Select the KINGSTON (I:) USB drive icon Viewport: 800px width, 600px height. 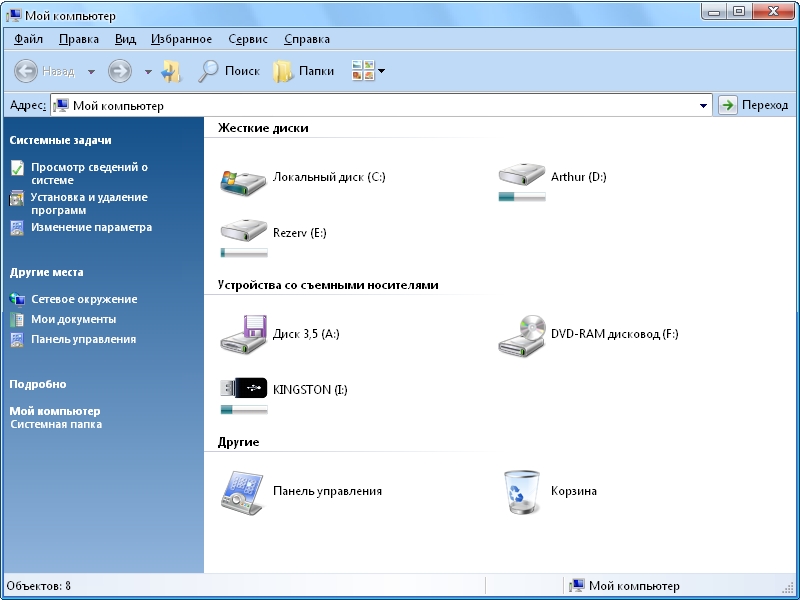coord(243,388)
